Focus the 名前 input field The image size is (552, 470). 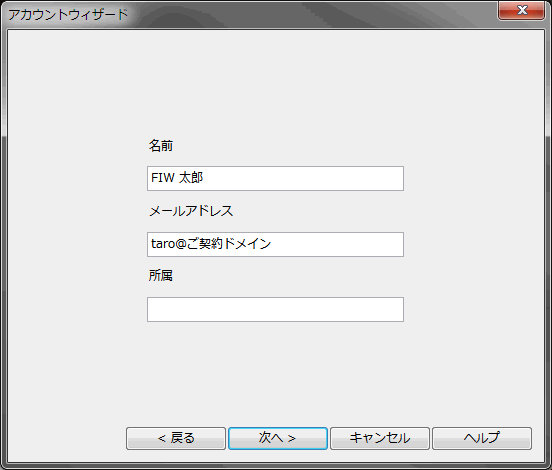(275, 178)
